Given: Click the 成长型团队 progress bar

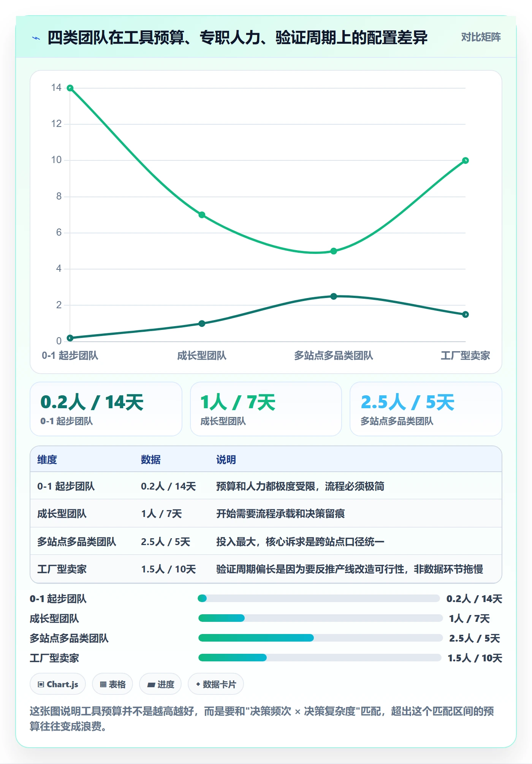Looking at the screenshot, I should click(x=320, y=618).
